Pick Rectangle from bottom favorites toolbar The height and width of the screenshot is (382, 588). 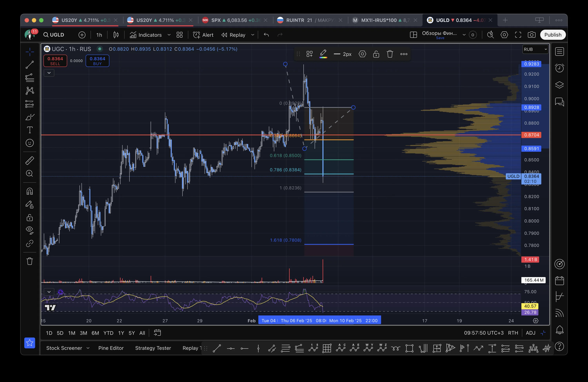409,349
